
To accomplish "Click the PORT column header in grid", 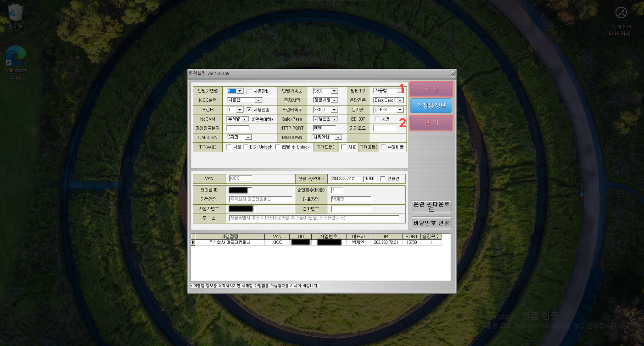I will 411,236.
